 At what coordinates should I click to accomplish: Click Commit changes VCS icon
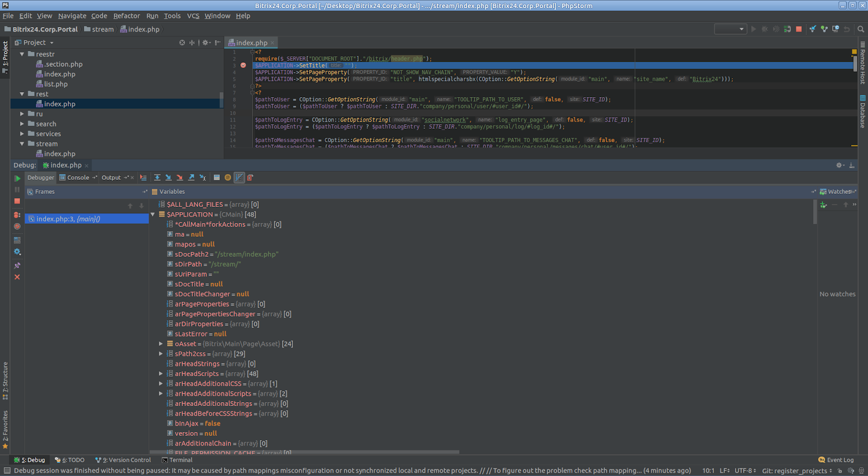click(x=824, y=29)
